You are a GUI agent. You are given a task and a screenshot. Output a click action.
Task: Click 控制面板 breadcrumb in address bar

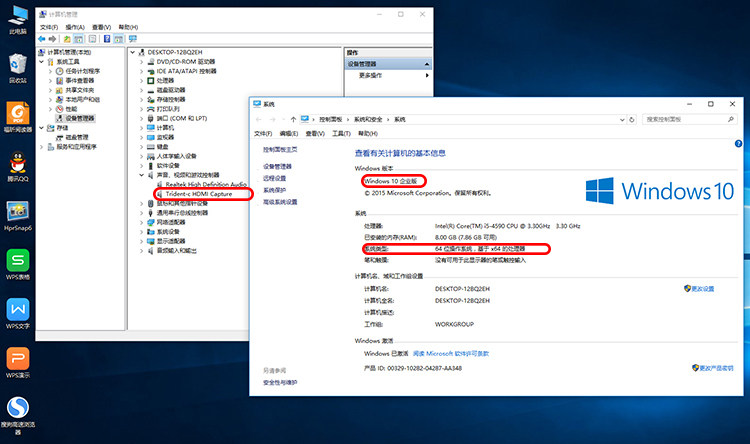point(331,120)
